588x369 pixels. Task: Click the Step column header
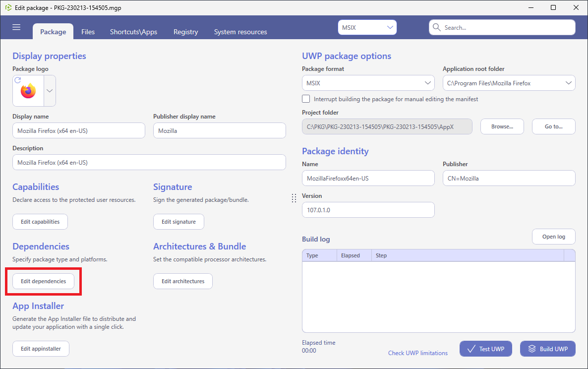468,255
